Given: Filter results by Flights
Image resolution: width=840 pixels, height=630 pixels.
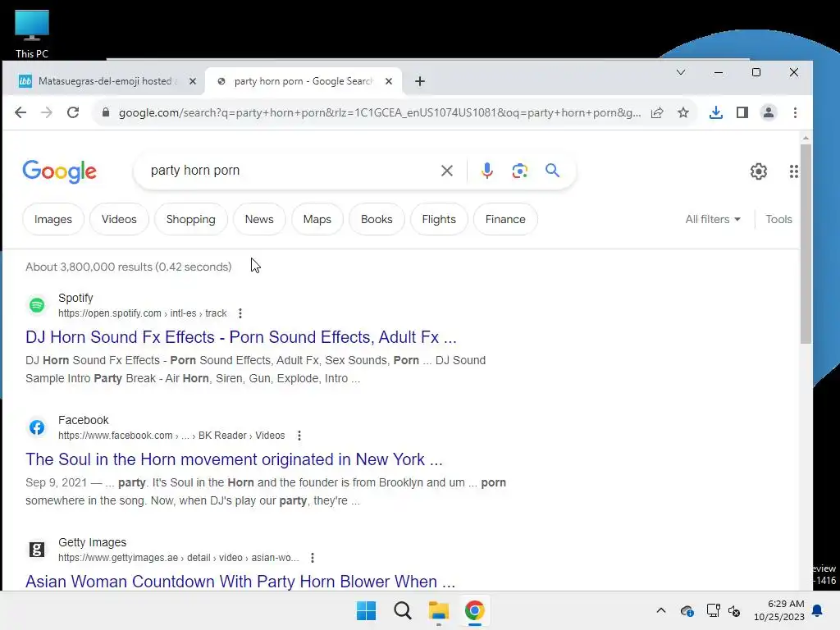Looking at the screenshot, I should pos(439,219).
